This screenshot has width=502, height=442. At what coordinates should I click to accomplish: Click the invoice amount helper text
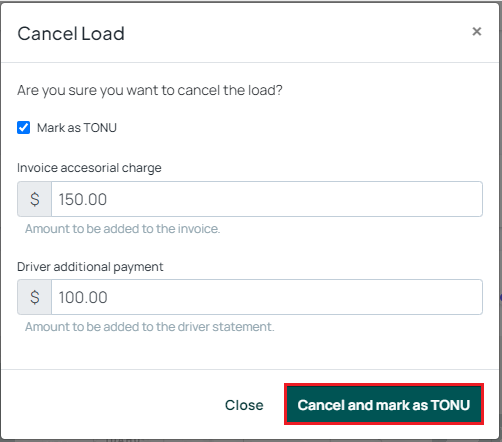[122, 229]
